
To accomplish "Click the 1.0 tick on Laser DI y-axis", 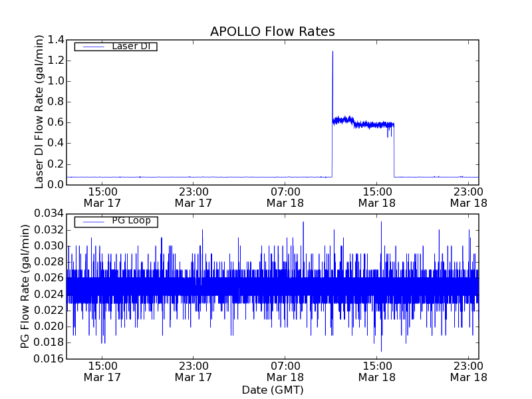I will point(56,81).
